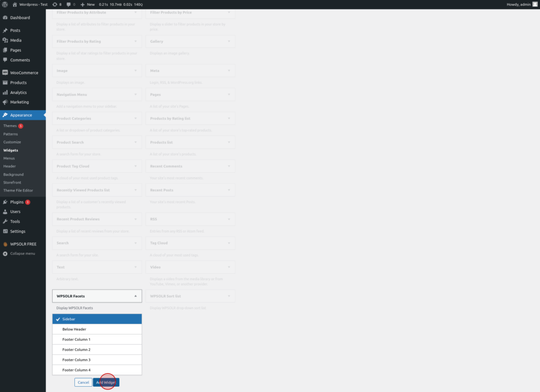Open the site home icon for Wordpress-Test
The width and height of the screenshot is (540, 392).
tap(15, 4)
